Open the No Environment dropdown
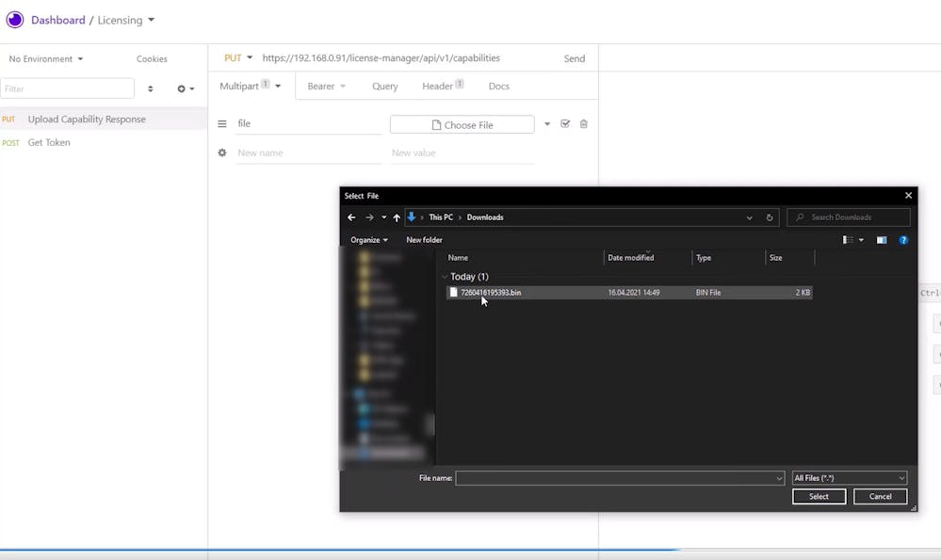Image resolution: width=941 pixels, height=560 pixels. point(45,58)
